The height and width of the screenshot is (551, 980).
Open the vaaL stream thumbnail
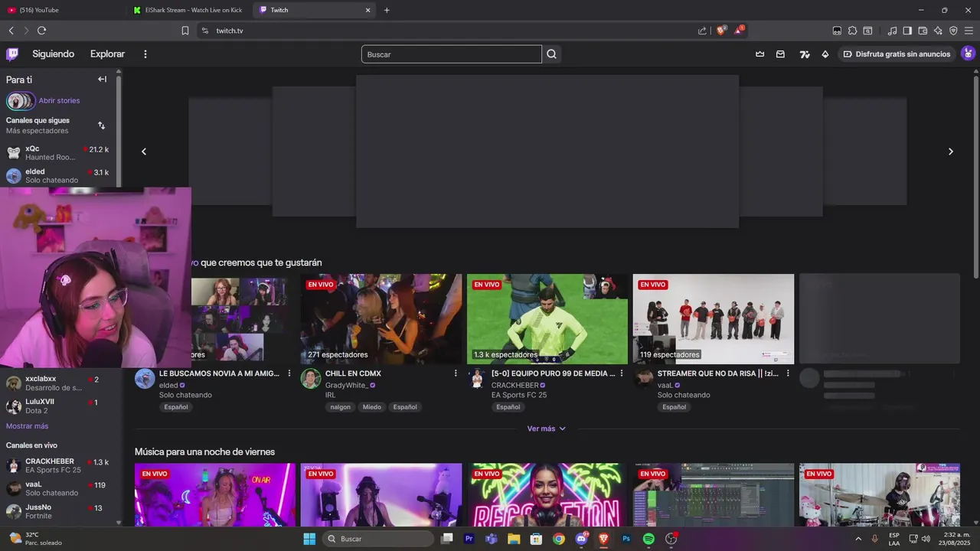pyautogui.click(x=714, y=319)
